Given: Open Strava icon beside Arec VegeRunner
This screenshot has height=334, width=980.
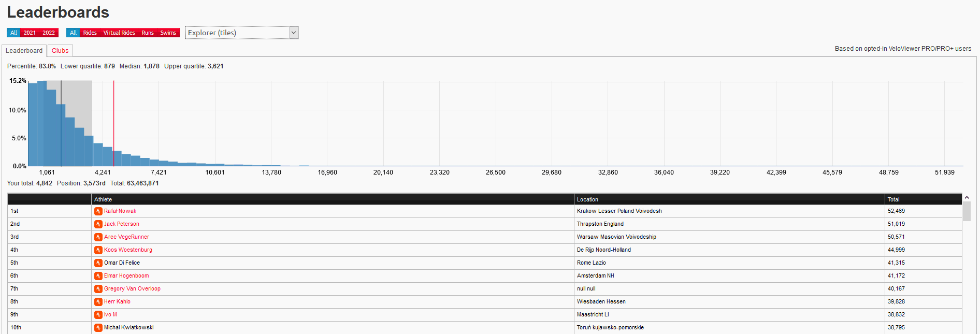Looking at the screenshot, I should (98, 237).
